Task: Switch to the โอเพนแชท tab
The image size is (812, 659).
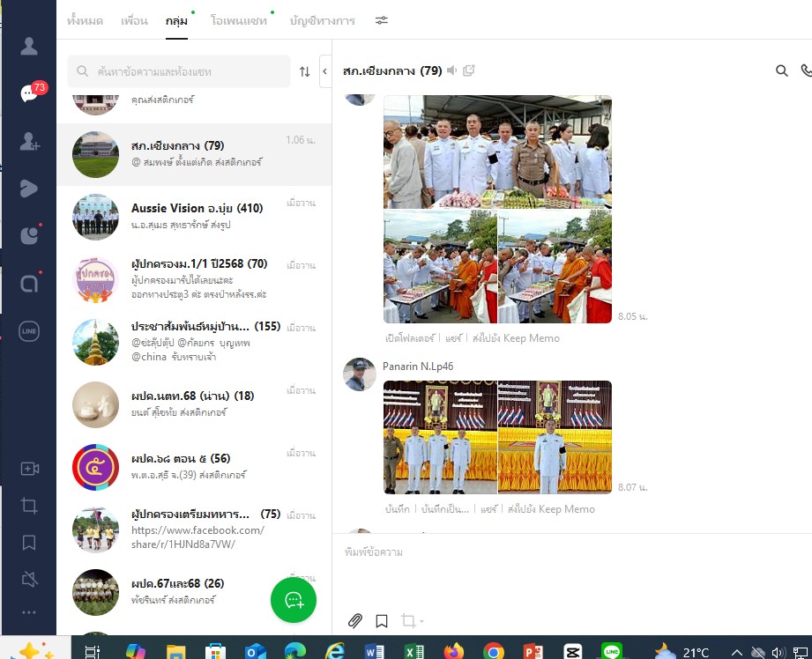Action: 238,20
